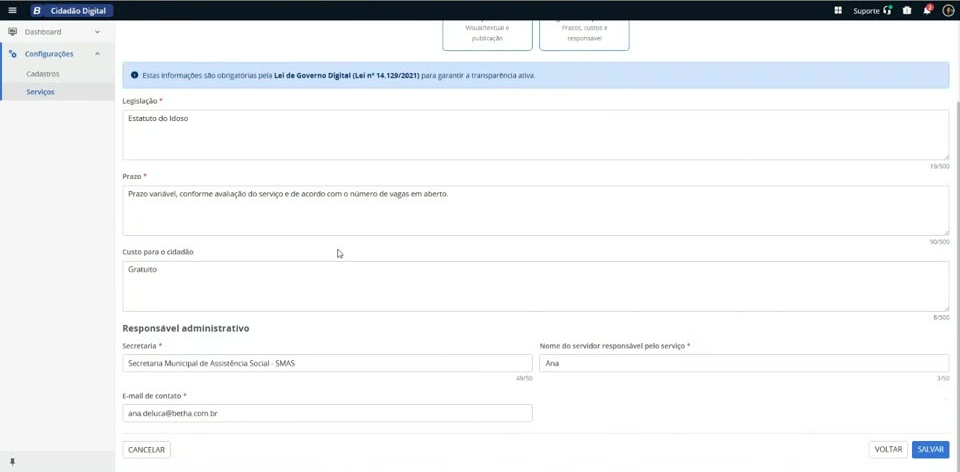Click the Betha B logo icon
The width and height of the screenshot is (960, 472).
click(37, 10)
